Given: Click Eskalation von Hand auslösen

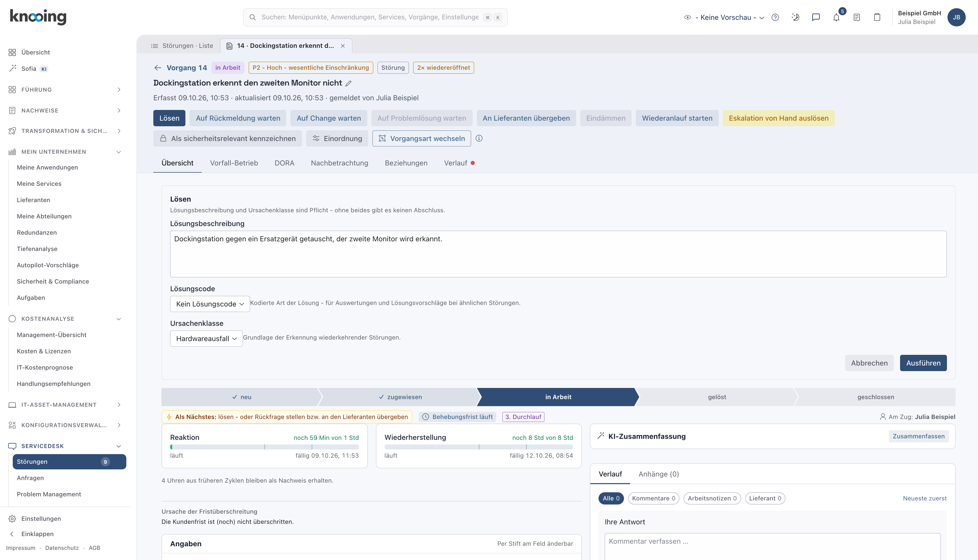Looking at the screenshot, I should [778, 118].
